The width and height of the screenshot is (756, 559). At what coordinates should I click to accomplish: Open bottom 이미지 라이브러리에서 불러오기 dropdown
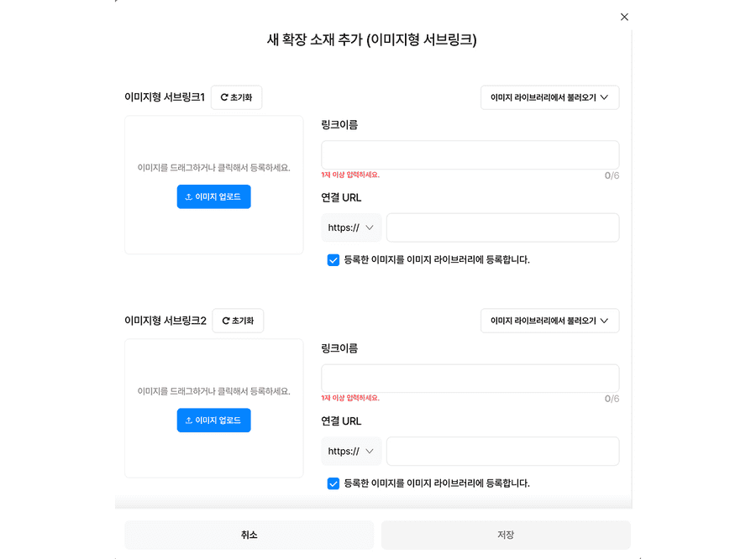click(x=549, y=321)
